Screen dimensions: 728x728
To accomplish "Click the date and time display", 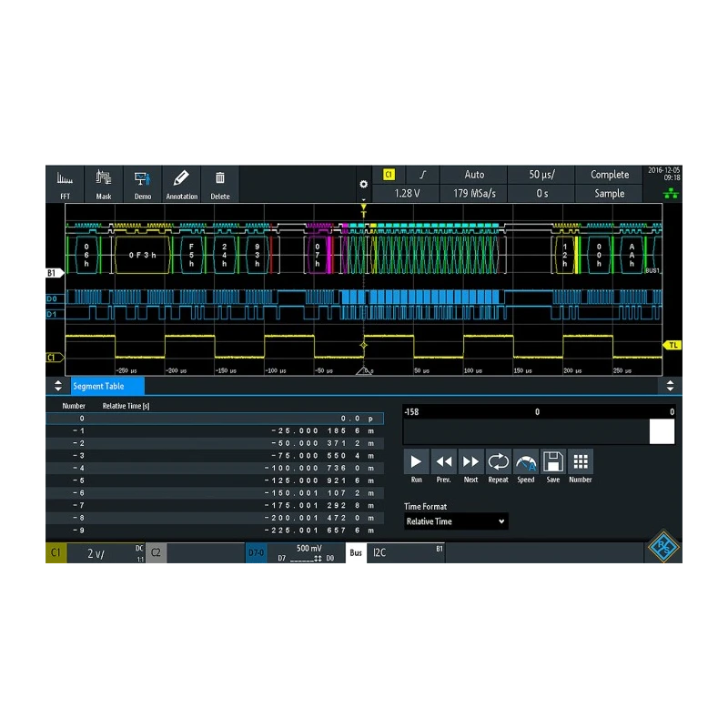I will (x=664, y=174).
